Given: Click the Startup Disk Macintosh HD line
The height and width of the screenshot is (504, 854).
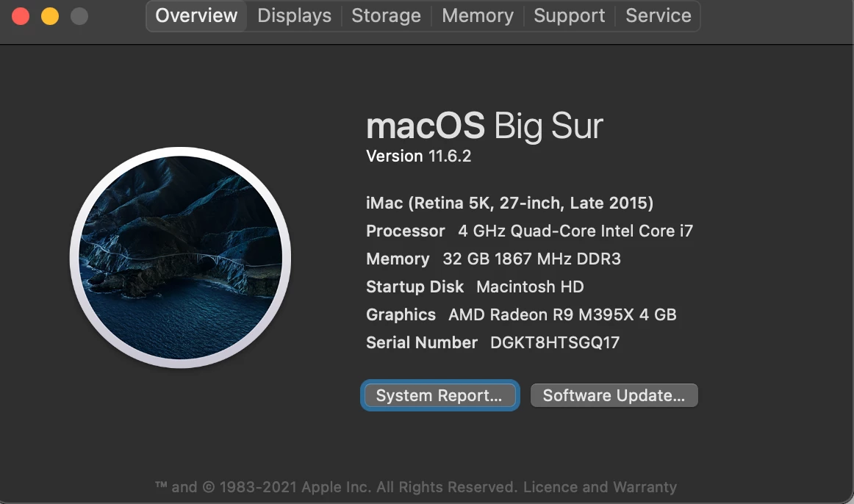Looking at the screenshot, I should pos(475,287).
